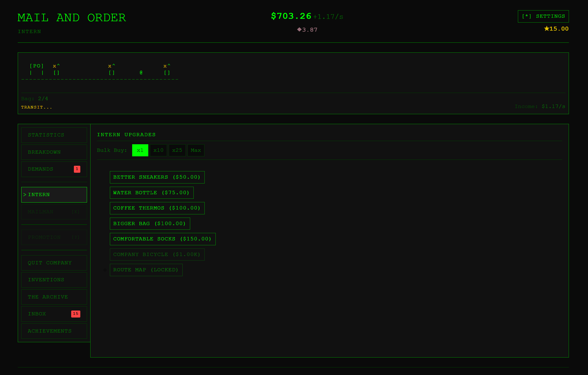The width and height of the screenshot is (588, 375).
Task: Open the Statistics tab
Action: pyautogui.click(x=54, y=135)
